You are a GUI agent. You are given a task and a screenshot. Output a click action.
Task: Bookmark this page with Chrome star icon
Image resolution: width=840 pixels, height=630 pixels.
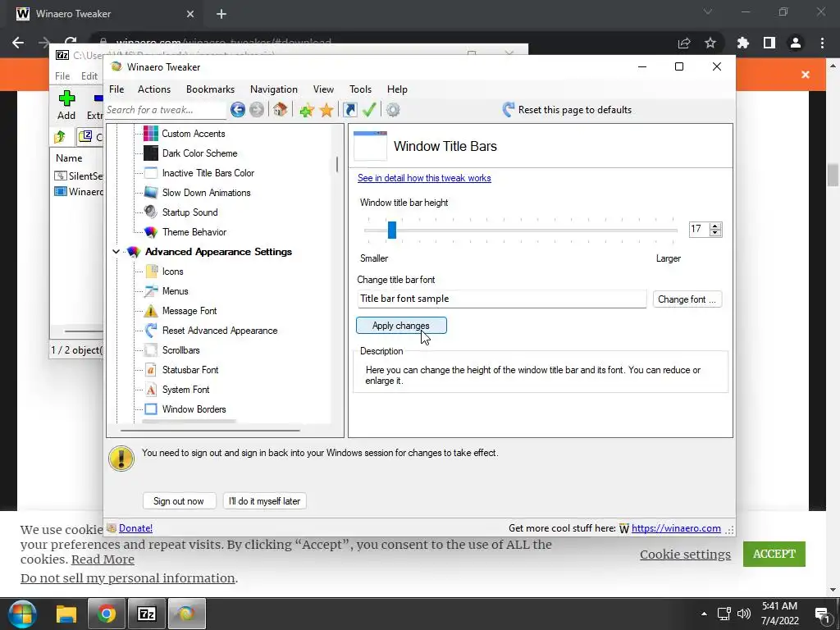click(710, 43)
